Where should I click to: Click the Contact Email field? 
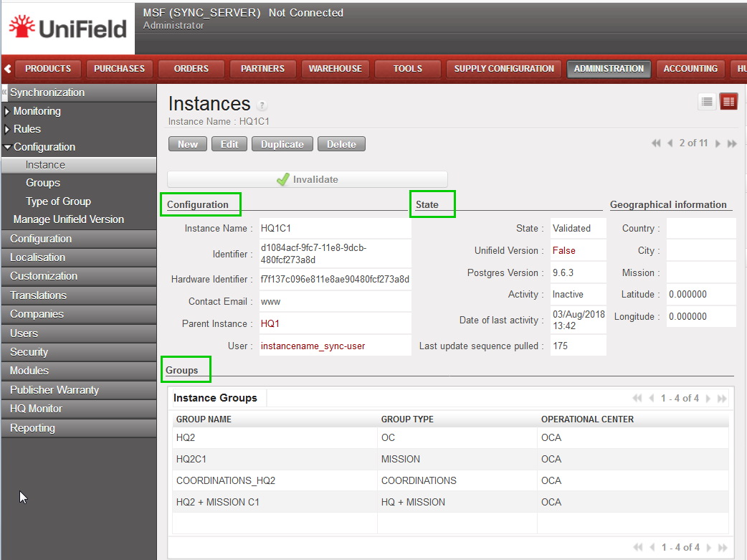tap(334, 301)
